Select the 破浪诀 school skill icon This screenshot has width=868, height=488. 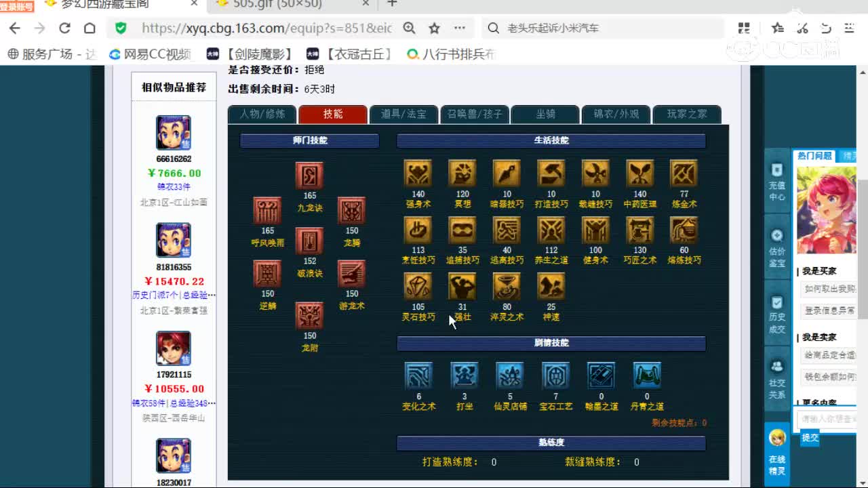point(309,242)
